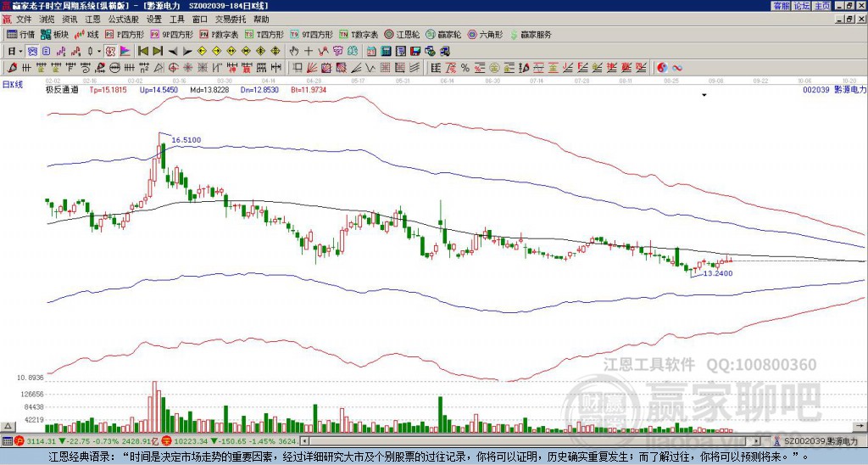This screenshot has height=465, width=868.
Task: Open the 板块 sector view
Action: (55, 34)
